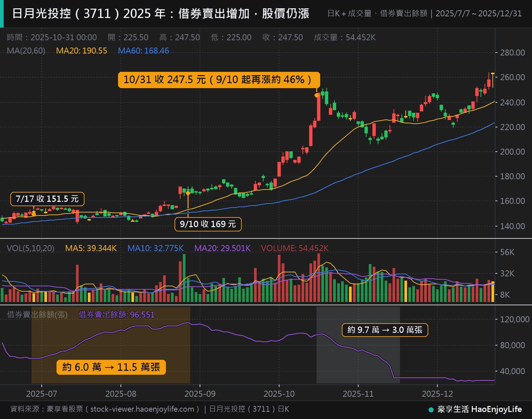
Task: Click the 成交量:54.452K readout
Action: [x=345, y=37]
